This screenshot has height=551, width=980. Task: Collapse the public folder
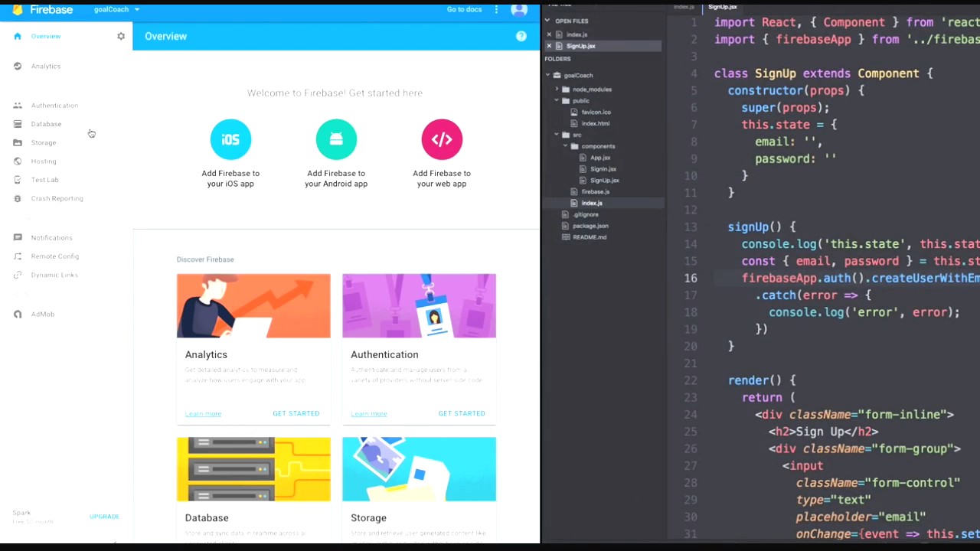557,101
